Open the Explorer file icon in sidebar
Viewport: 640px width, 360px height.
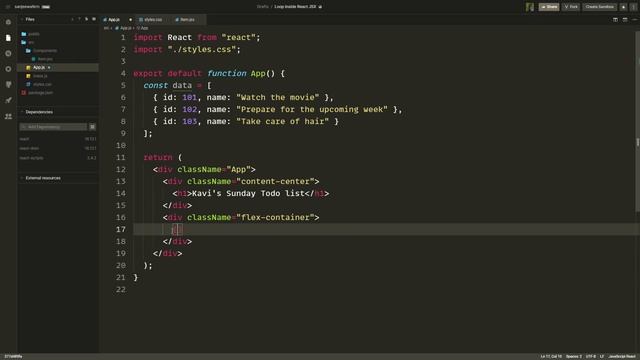[8, 38]
